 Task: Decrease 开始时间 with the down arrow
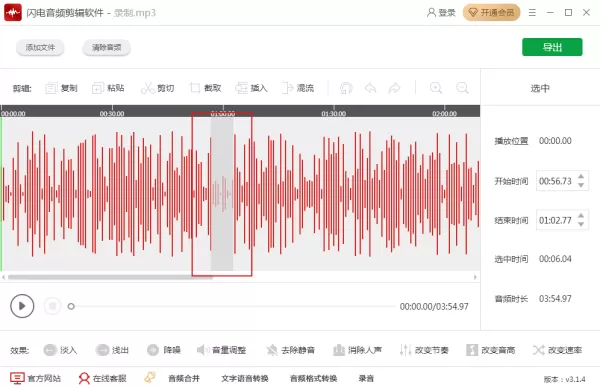(x=581, y=185)
